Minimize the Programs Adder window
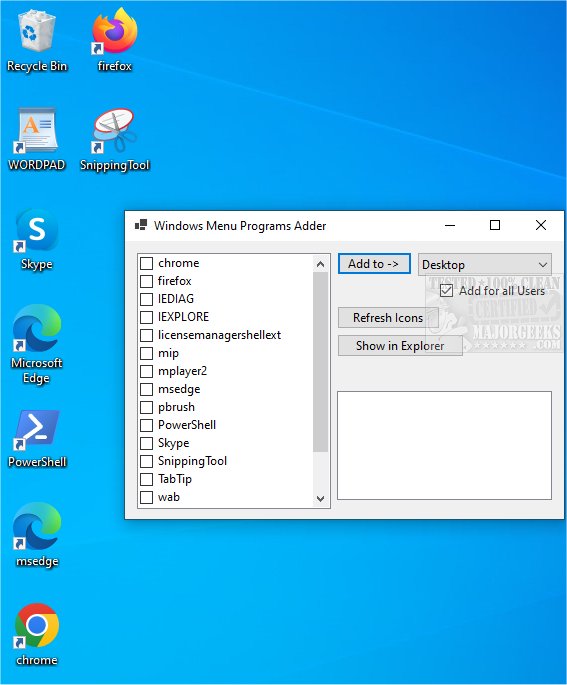Viewport: 567px width, 685px height. [450, 225]
